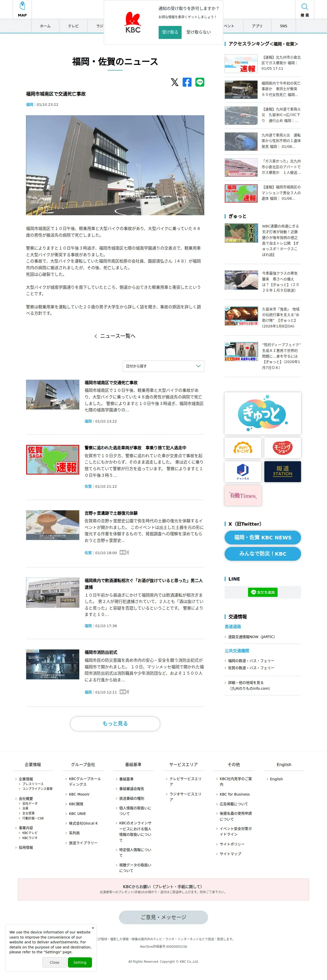Image resolution: width=327 pixels, height=980 pixels.
Task: Open the 有働Times banner
Action: pos(243,495)
